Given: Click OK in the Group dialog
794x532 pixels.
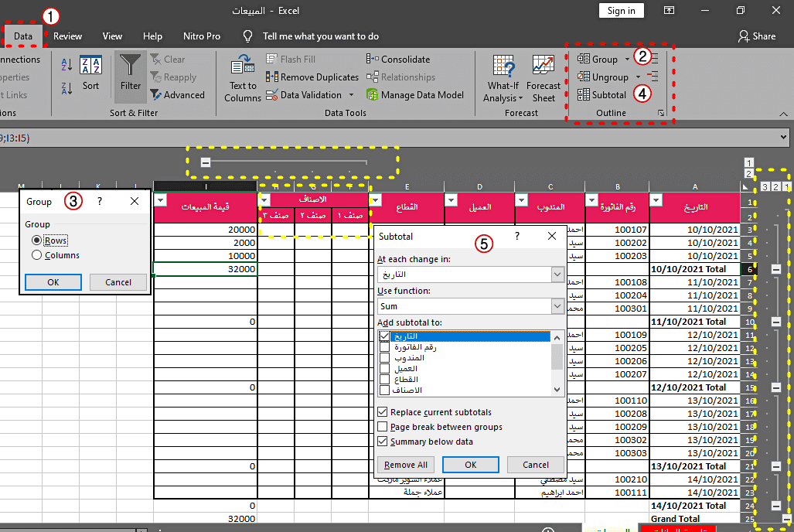Looking at the screenshot, I should [x=53, y=282].
